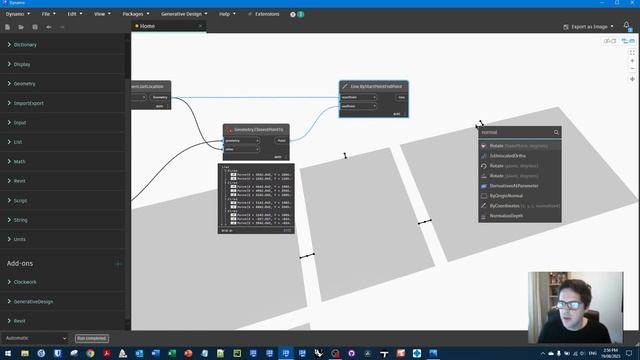Expand the Dictionary library category
Image resolution: width=640 pixels, height=360 pixels.
(25, 44)
